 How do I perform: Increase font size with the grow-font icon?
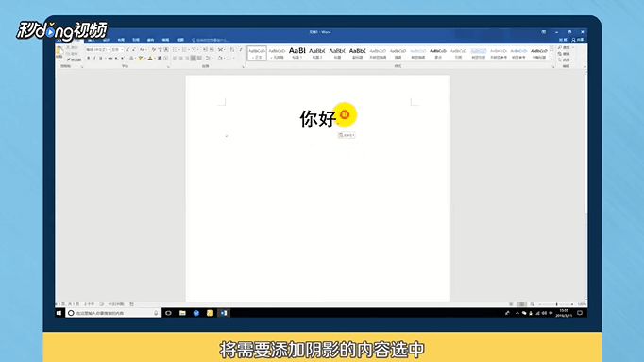[127, 49]
